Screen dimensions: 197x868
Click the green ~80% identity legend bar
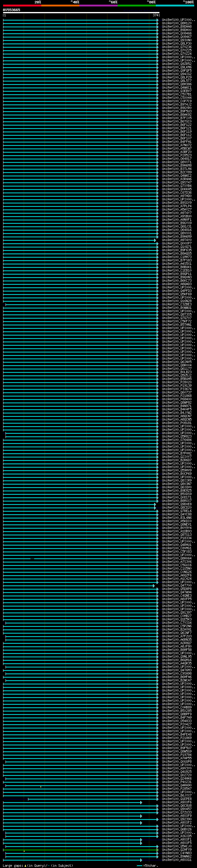(137, 6)
